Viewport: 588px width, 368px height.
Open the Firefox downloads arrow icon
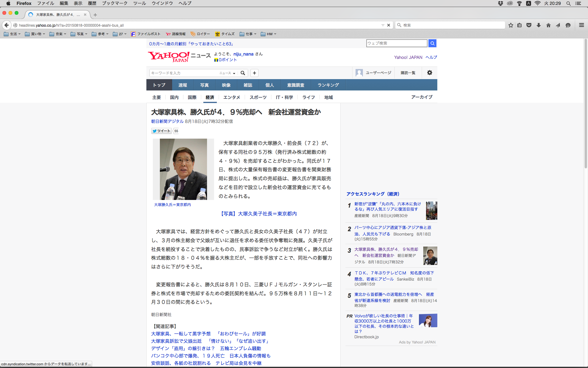tap(538, 25)
